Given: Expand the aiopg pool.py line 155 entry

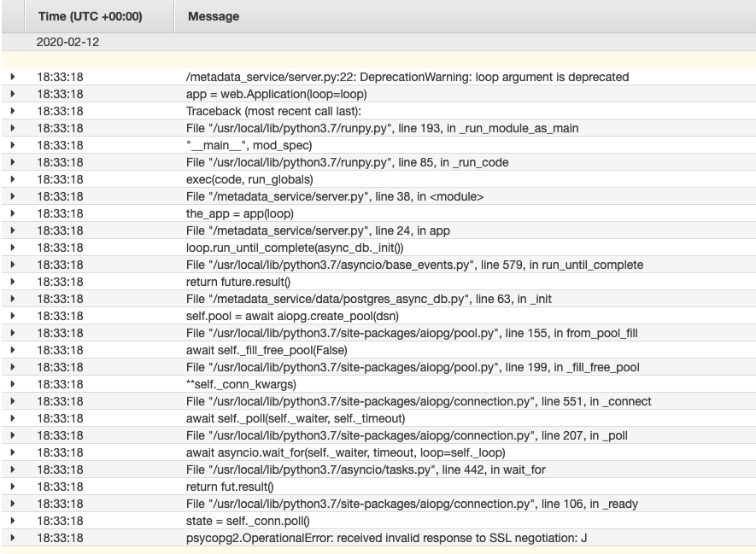Looking at the screenshot, I should (x=11, y=333).
